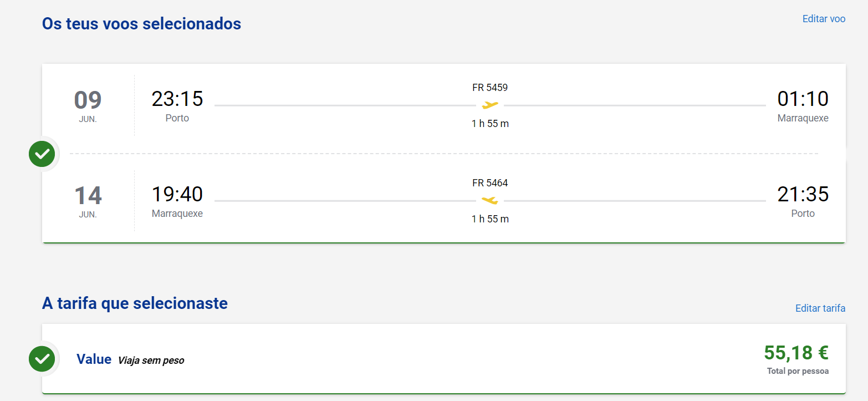Select the 09 JUN. date block
Screen dimensions: 868x401
tap(88, 105)
